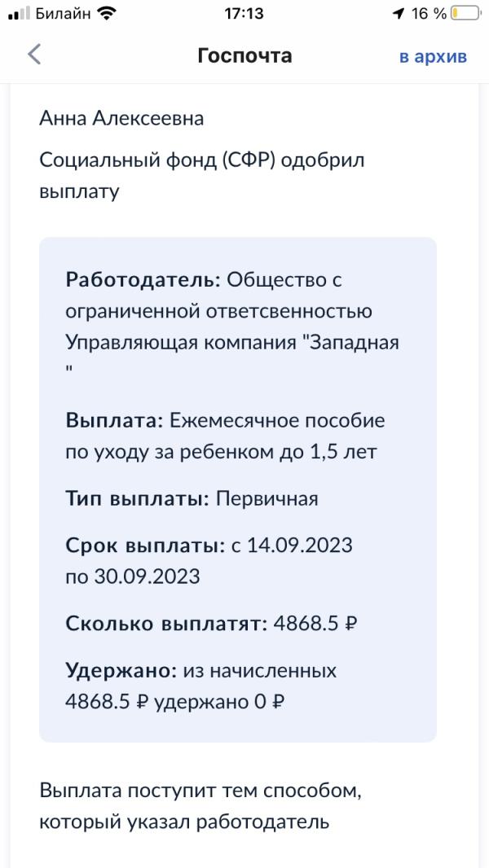Tap the СФР payment approved message text
The image size is (489, 868).
201,176
